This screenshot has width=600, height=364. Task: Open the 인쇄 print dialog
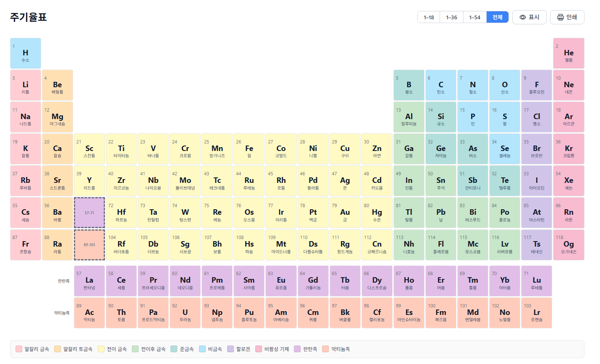click(x=567, y=17)
